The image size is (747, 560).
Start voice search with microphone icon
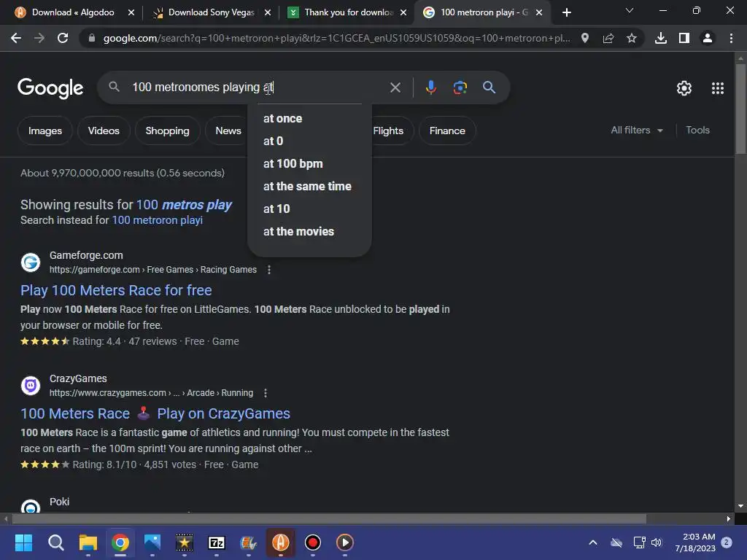(x=430, y=87)
